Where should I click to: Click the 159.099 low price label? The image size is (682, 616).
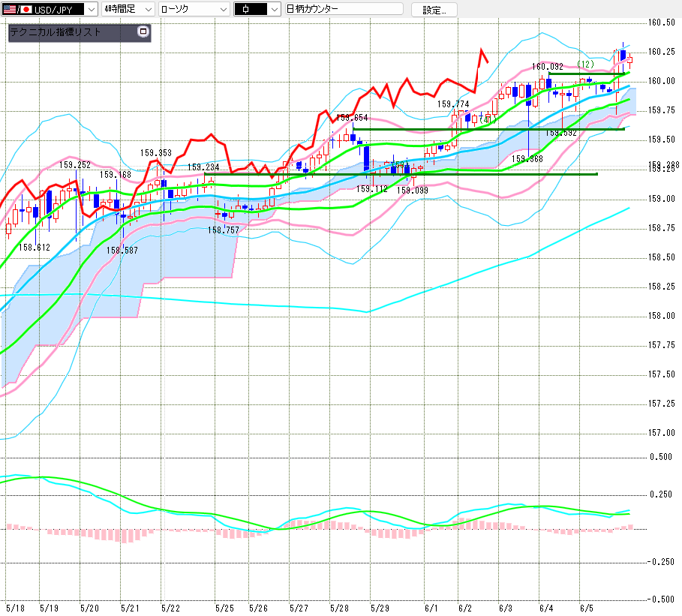[x=413, y=190]
